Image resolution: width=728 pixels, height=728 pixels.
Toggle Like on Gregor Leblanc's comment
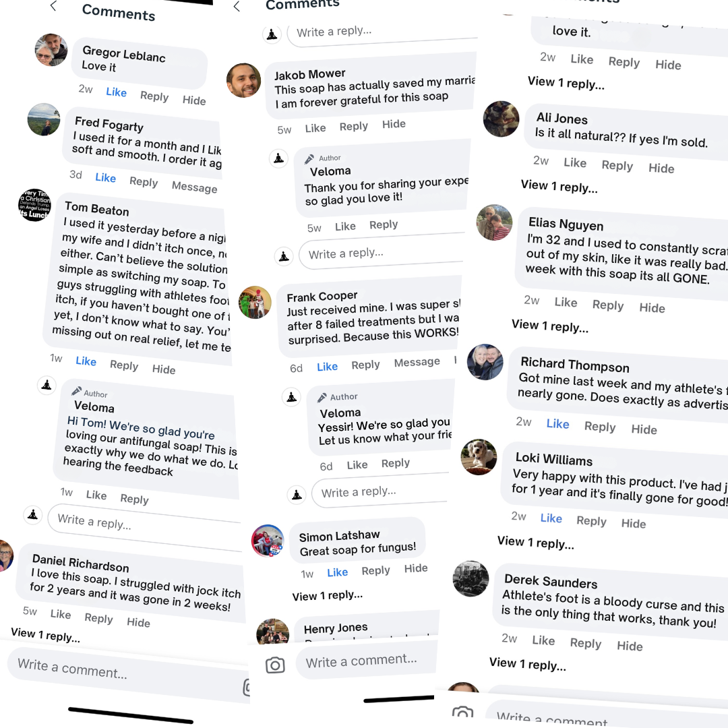[x=116, y=92]
